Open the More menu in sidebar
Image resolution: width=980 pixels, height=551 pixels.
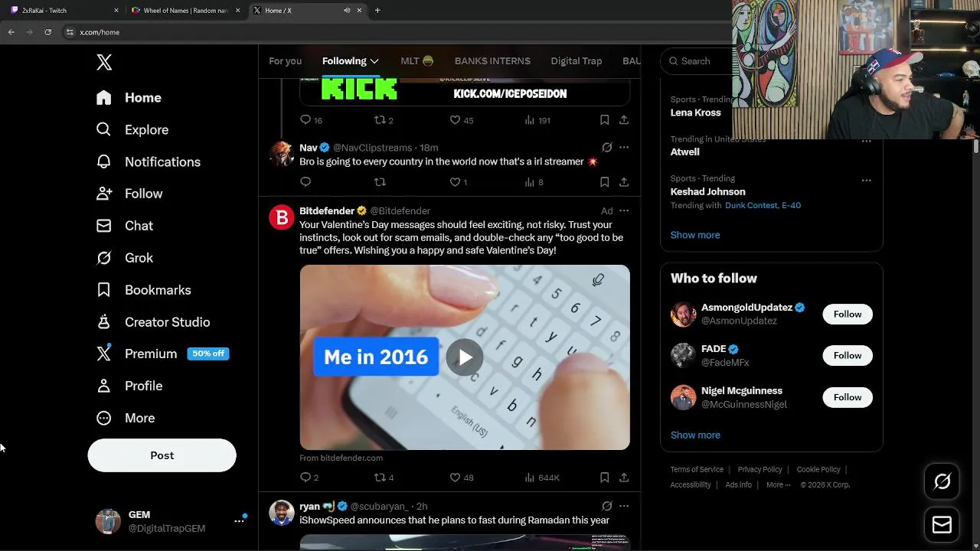(125, 419)
